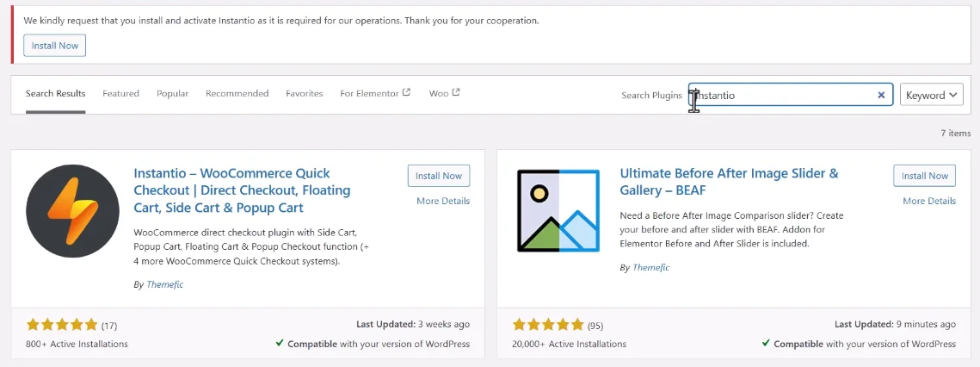Click 'Last Updated: 3 weeks ago' text
Viewport: 980px width, 367px height.
(413, 325)
